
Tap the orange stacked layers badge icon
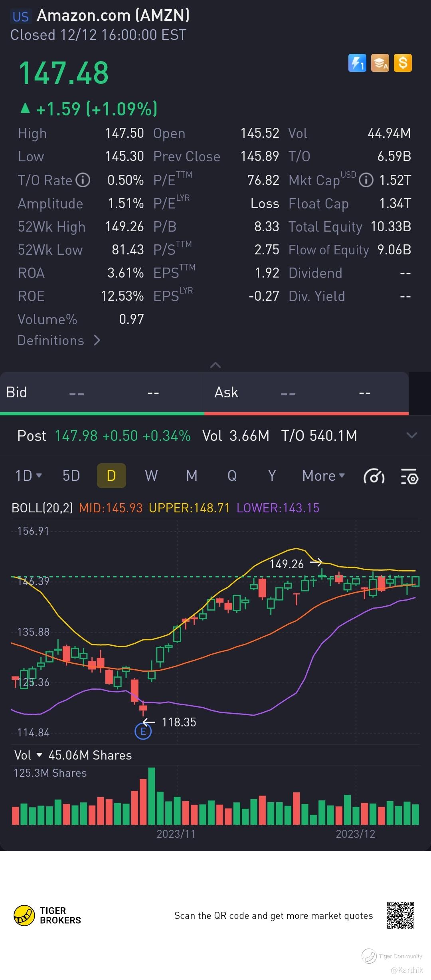coord(380,63)
